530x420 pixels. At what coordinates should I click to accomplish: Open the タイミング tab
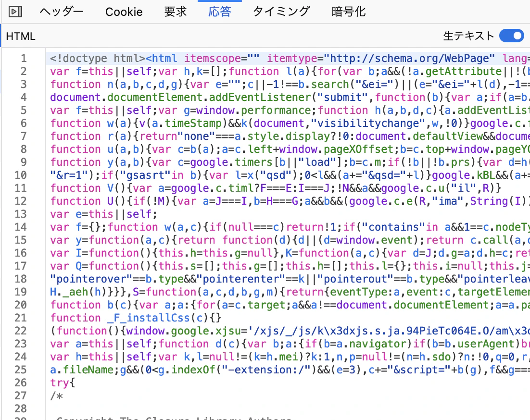coord(281,12)
